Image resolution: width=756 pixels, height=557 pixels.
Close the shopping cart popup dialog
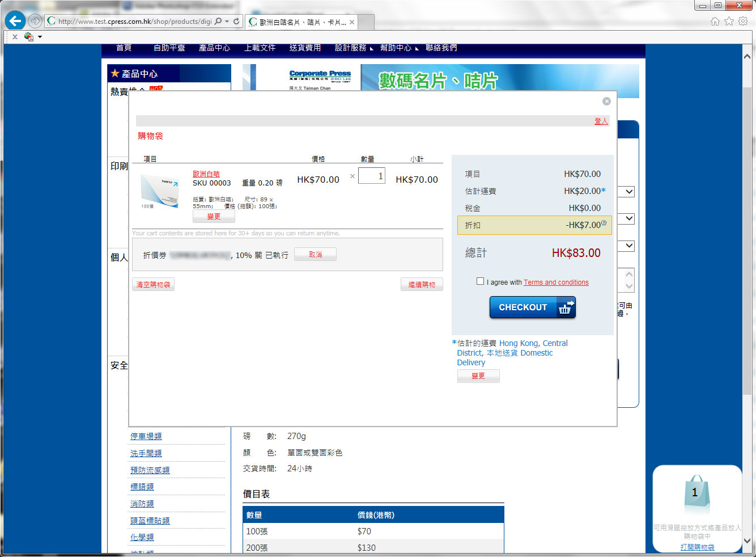(x=606, y=102)
